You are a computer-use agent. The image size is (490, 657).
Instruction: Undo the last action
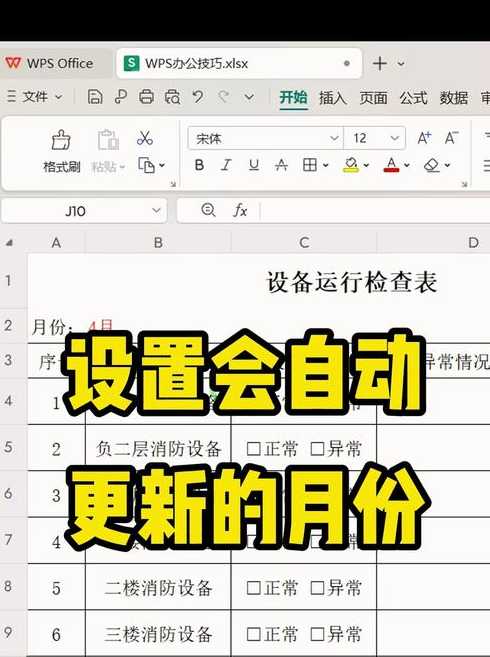(198, 97)
